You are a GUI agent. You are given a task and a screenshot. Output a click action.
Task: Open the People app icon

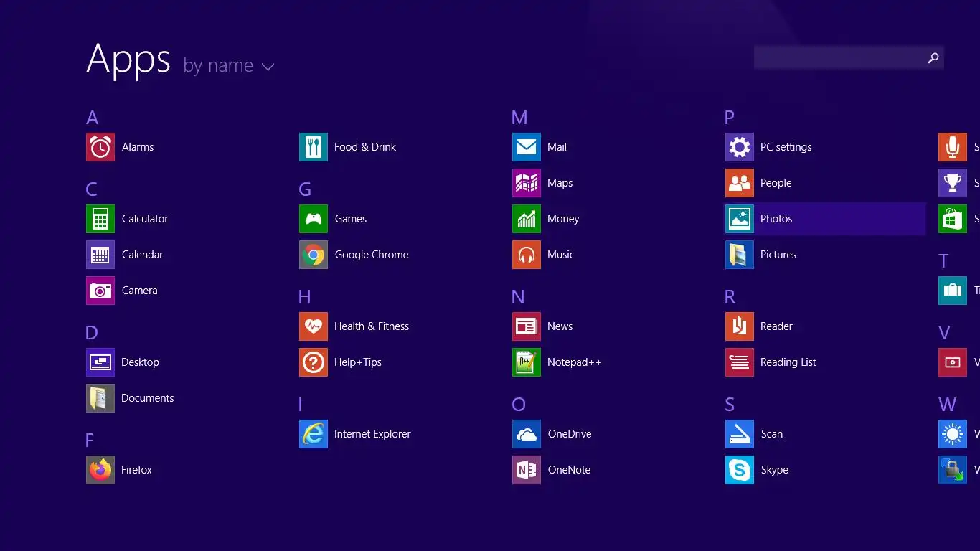tap(740, 183)
